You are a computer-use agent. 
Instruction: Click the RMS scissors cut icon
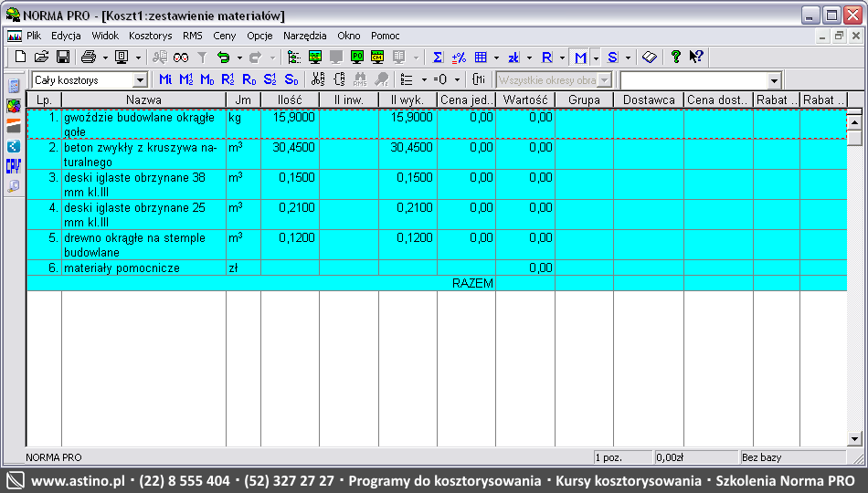click(x=318, y=79)
